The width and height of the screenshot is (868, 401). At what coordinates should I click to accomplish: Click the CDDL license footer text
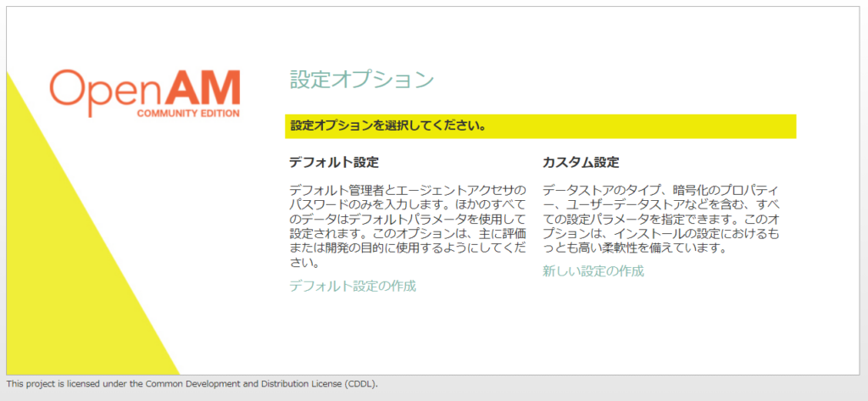pyautogui.click(x=192, y=384)
